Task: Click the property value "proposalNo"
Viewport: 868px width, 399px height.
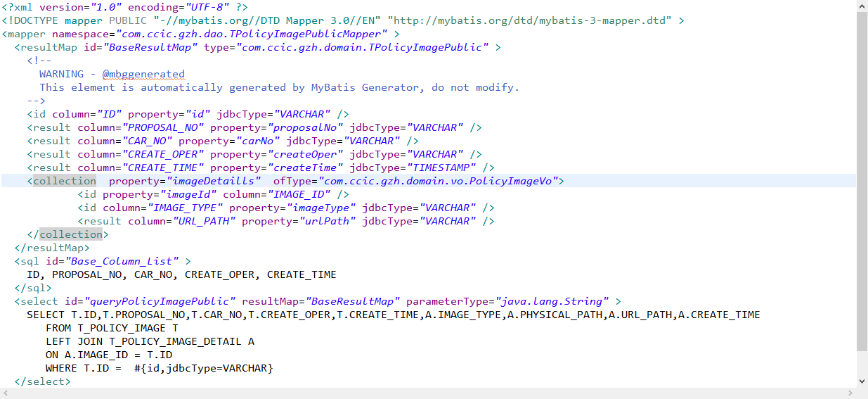Action: pos(306,127)
